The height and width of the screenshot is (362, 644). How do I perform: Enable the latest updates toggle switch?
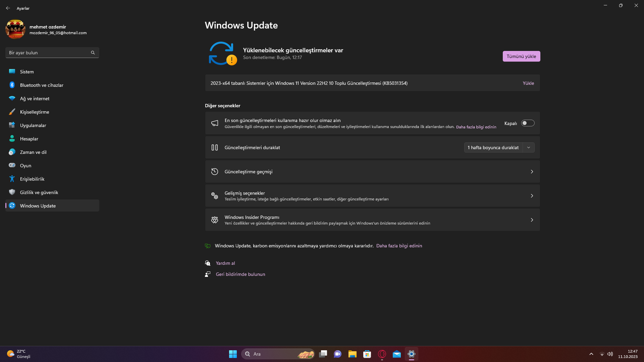(x=528, y=123)
